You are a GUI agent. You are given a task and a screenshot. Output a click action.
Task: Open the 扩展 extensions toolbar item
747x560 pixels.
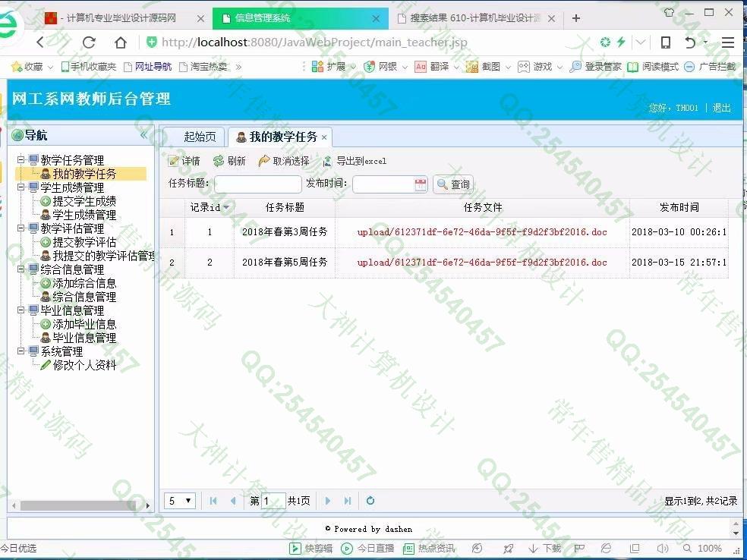(333, 67)
